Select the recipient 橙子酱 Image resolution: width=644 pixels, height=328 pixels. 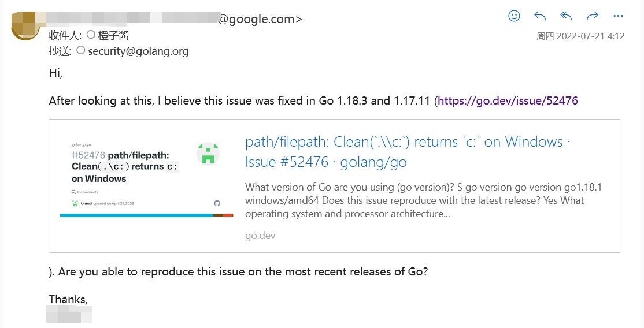pos(113,36)
